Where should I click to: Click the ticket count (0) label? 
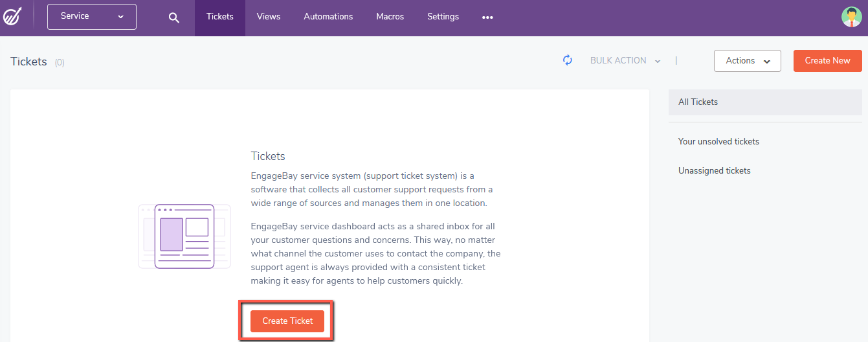[60, 63]
